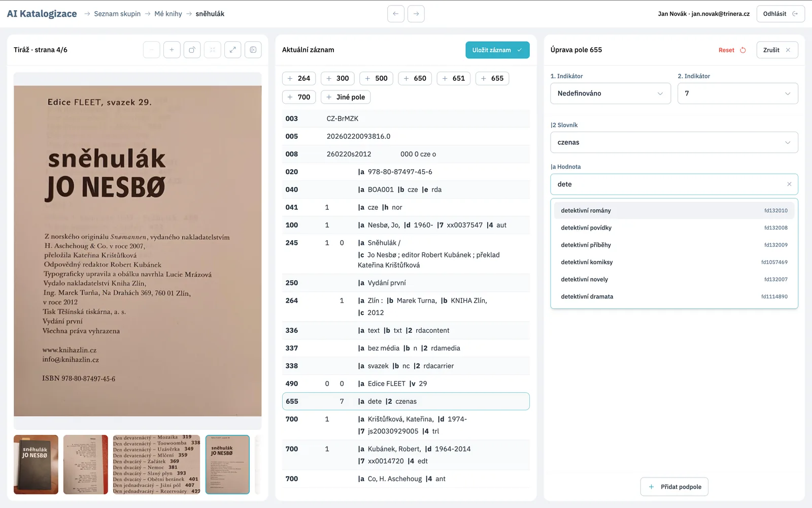Choose suggestion 'detektivní romány'
812x508 pixels.
674,210
